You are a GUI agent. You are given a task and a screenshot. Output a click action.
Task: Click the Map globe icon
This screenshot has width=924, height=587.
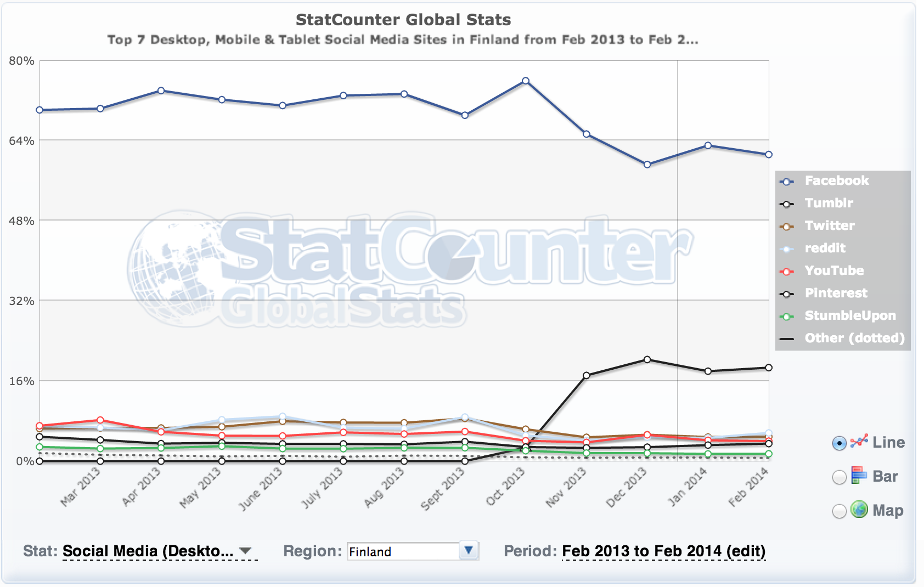[x=859, y=510]
